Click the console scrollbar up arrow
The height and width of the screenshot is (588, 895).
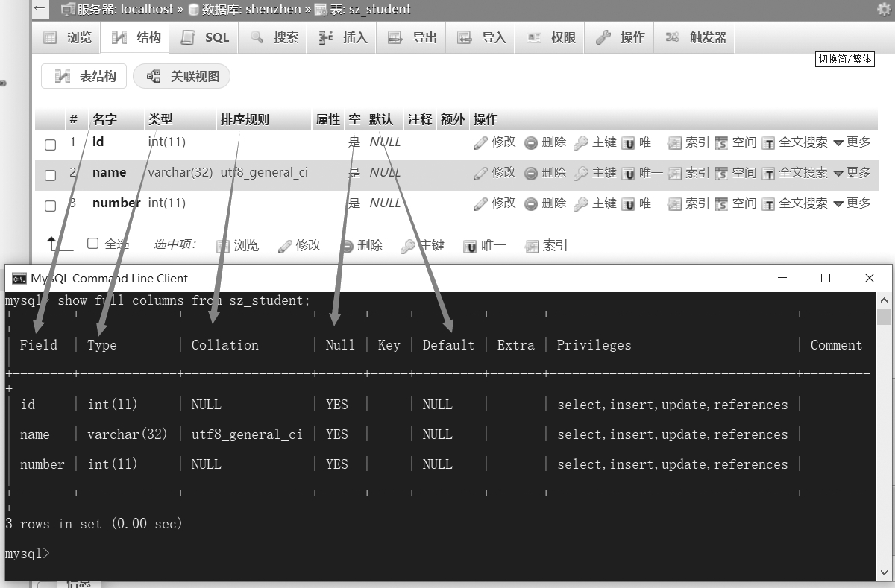884,300
